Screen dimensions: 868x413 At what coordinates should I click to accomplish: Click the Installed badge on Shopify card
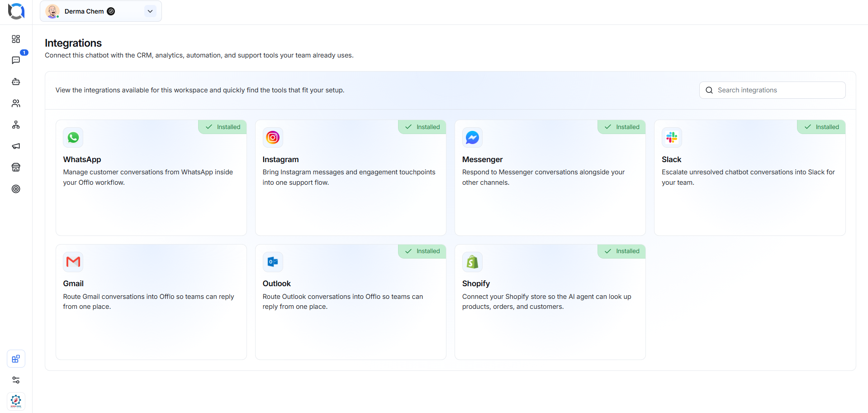pos(621,251)
